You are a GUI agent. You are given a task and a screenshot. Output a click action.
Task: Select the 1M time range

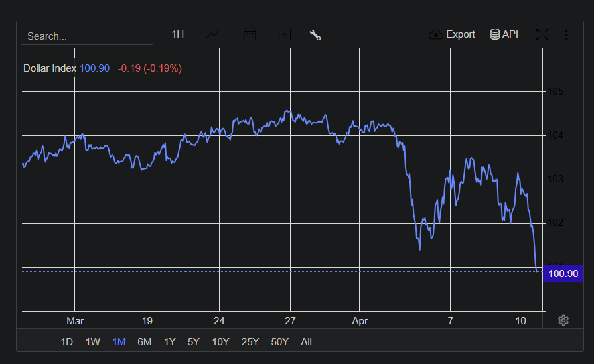[x=119, y=342]
